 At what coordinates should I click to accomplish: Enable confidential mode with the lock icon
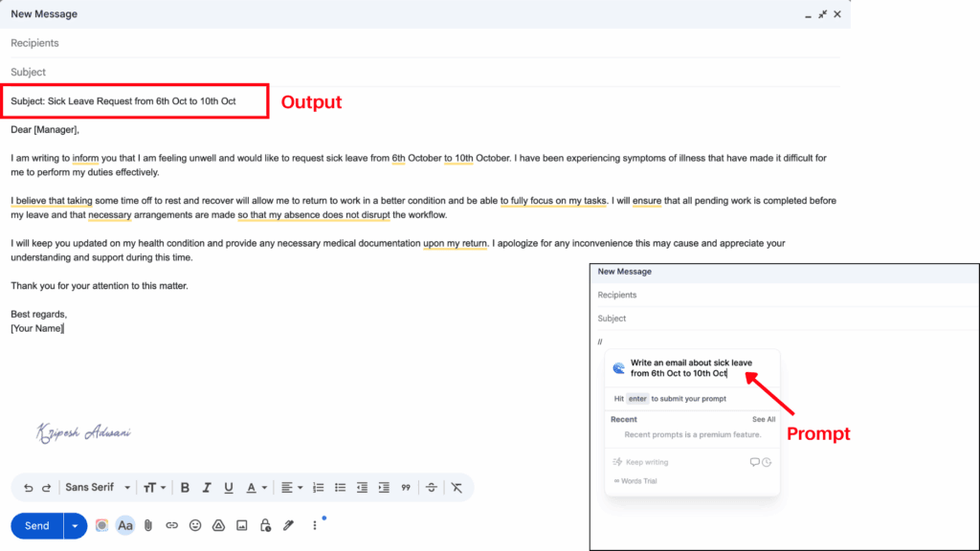click(x=264, y=525)
